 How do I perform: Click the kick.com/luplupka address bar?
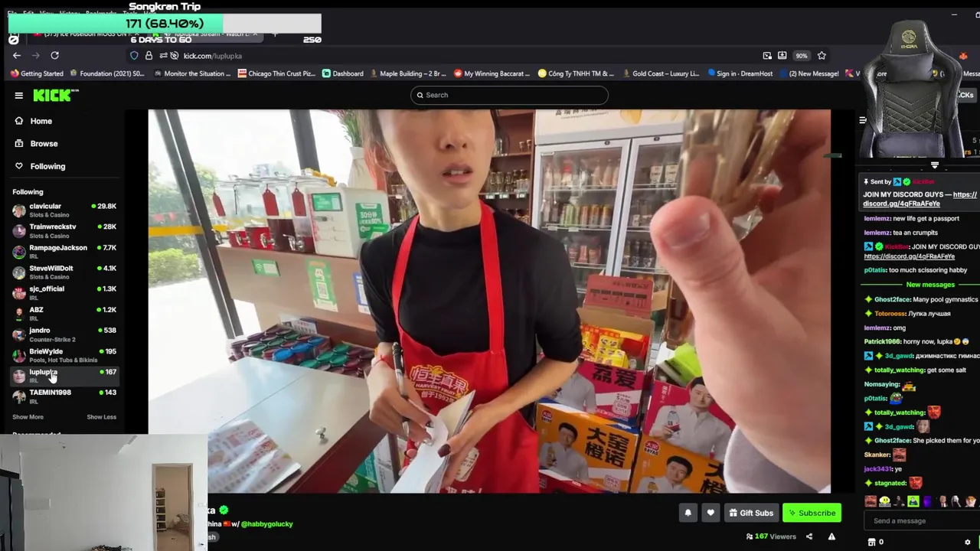pos(459,56)
